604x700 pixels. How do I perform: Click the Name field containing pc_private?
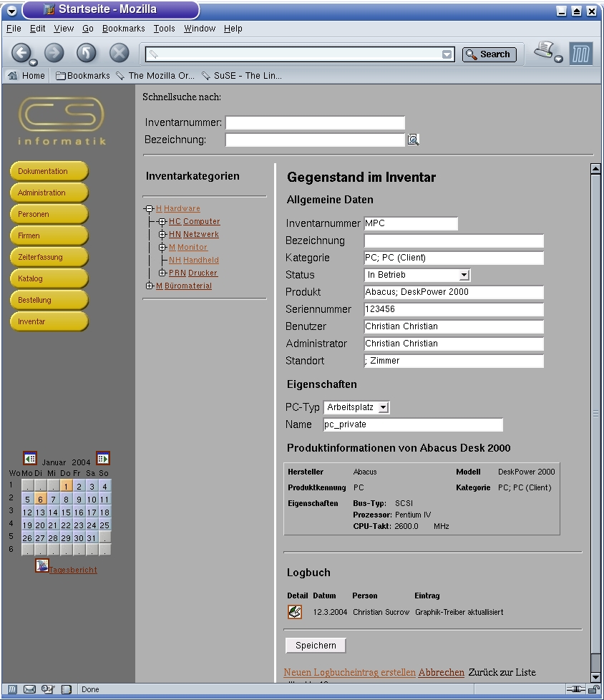pos(414,424)
